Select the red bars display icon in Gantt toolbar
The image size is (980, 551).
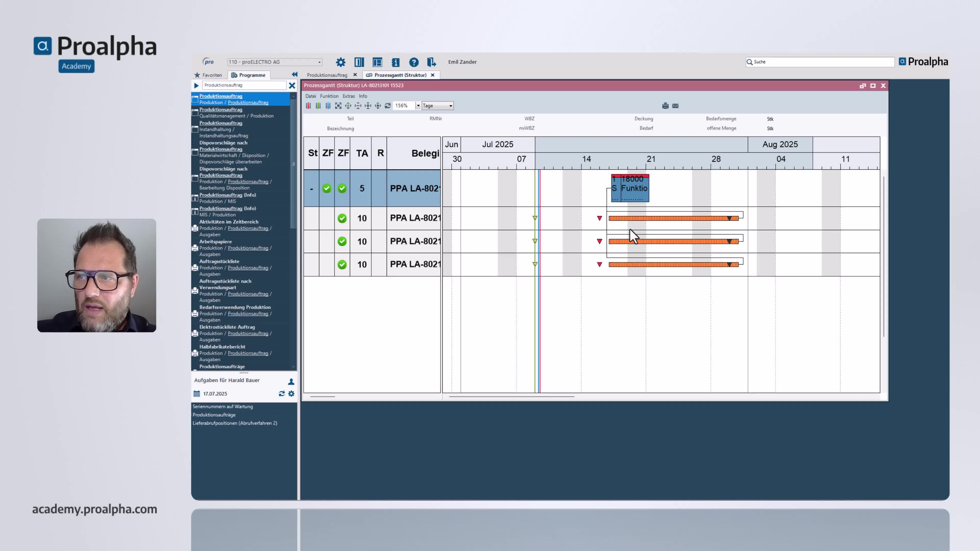click(308, 106)
